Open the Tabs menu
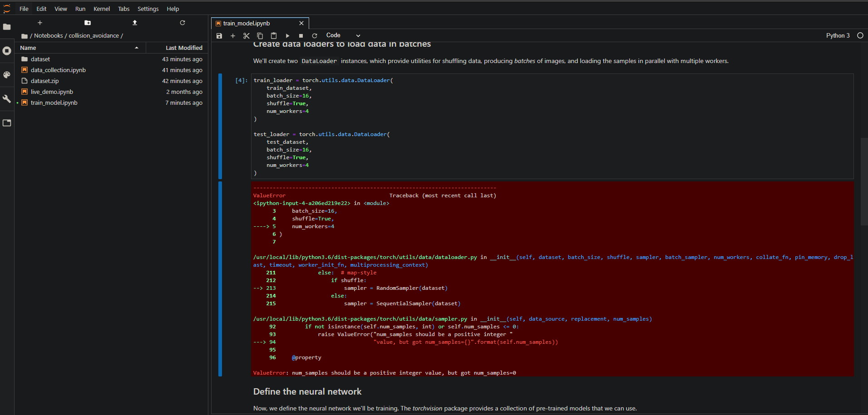The height and width of the screenshot is (415, 868). coord(124,9)
